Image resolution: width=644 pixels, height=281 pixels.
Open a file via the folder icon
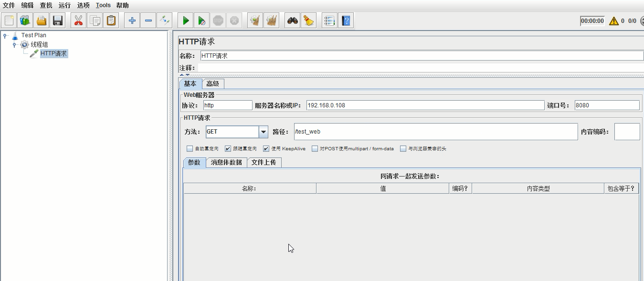point(42,21)
